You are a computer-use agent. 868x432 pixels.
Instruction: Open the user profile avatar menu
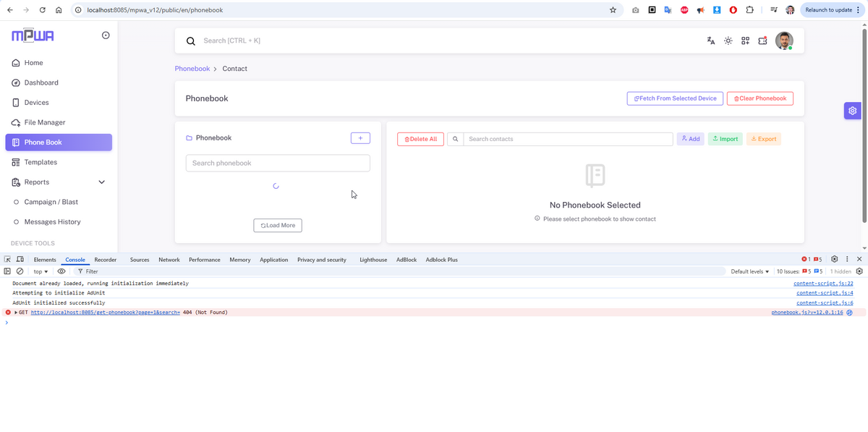coord(784,41)
